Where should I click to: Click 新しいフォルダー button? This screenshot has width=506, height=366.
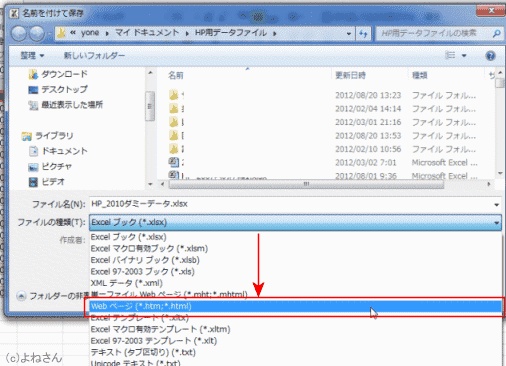(x=94, y=55)
